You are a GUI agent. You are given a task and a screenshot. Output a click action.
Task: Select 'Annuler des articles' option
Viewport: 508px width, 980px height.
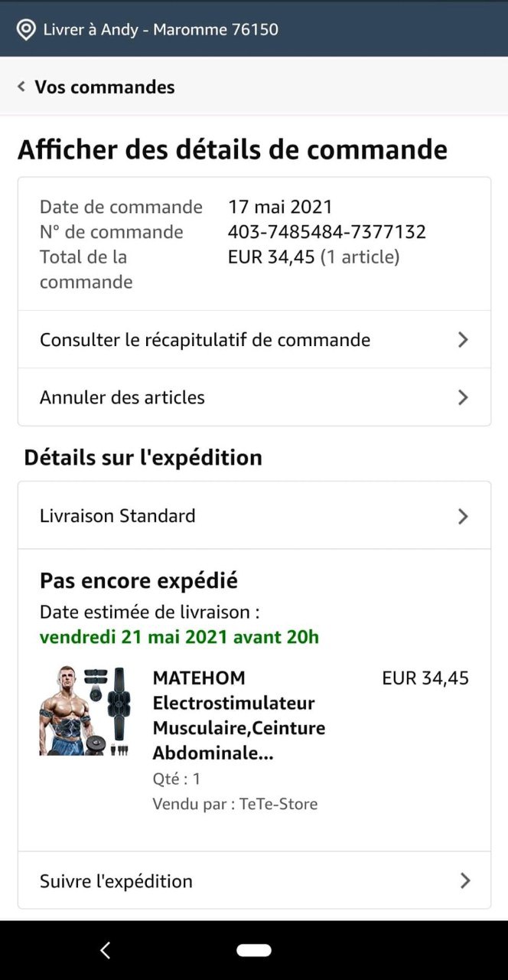click(122, 397)
